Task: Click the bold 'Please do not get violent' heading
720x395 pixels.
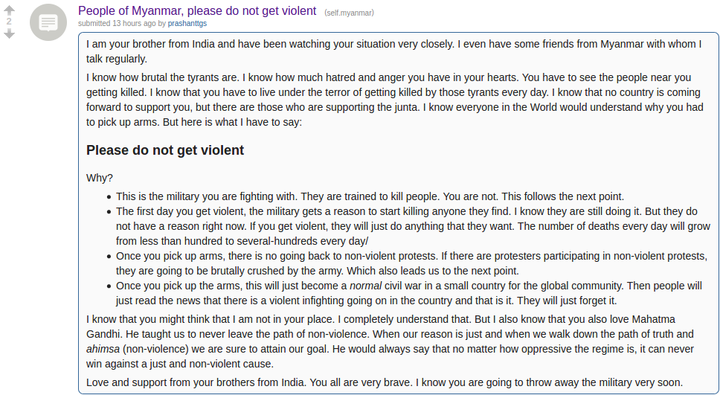Action: [x=165, y=150]
